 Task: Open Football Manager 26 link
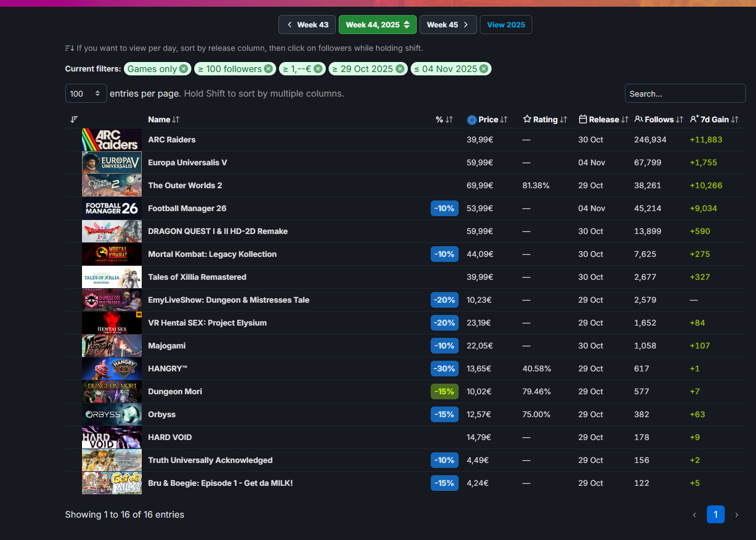[x=187, y=208]
